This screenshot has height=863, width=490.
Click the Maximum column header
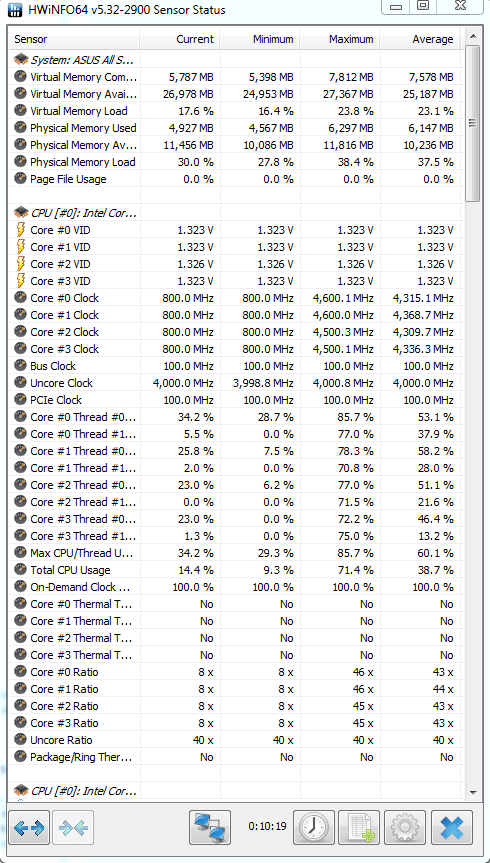pos(340,39)
